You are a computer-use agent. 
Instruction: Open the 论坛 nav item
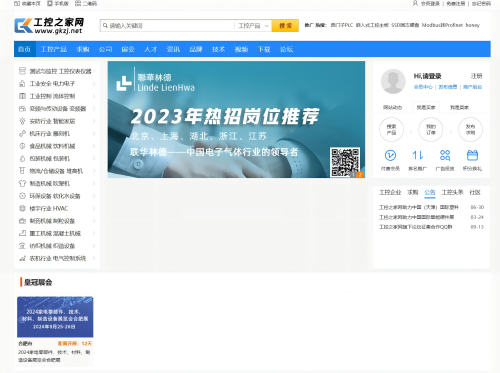point(286,49)
